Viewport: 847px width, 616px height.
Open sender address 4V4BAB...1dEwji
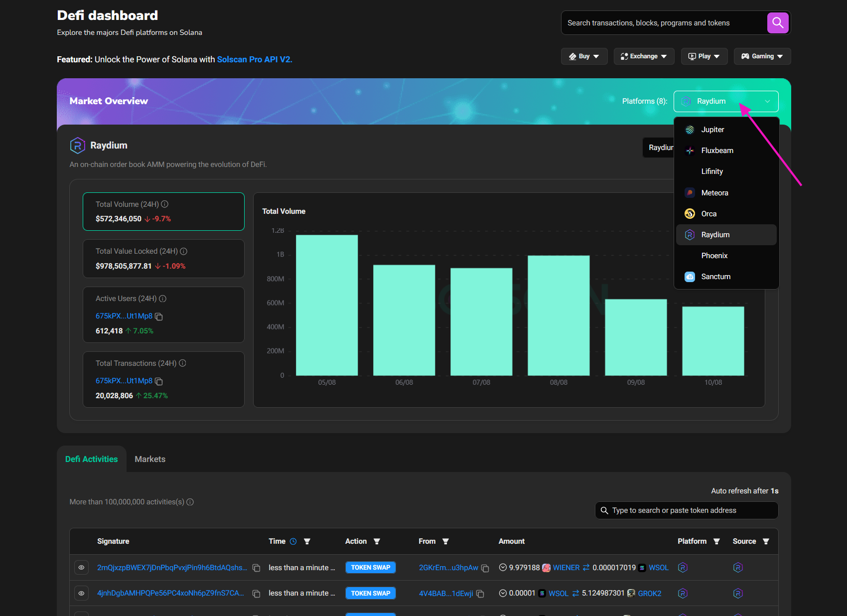pos(446,594)
